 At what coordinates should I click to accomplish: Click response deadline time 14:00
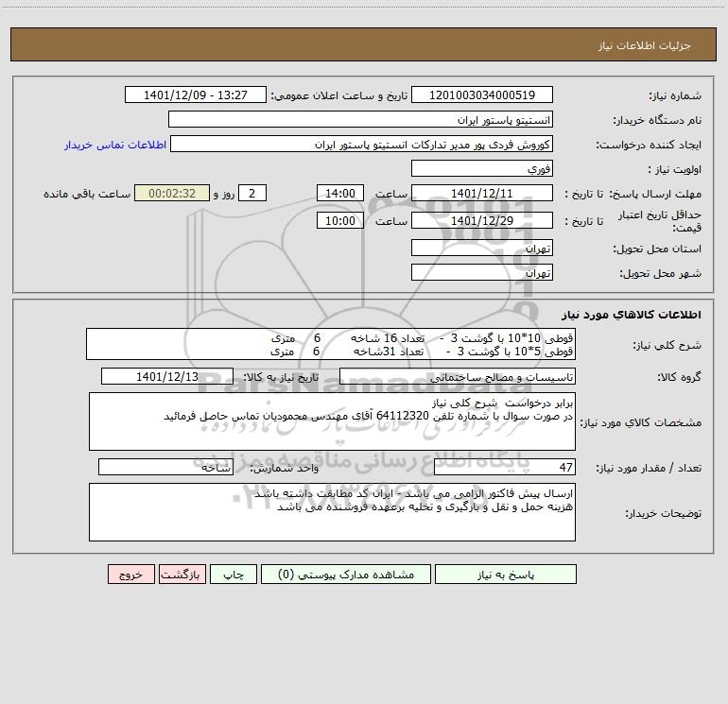tap(339, 193)
